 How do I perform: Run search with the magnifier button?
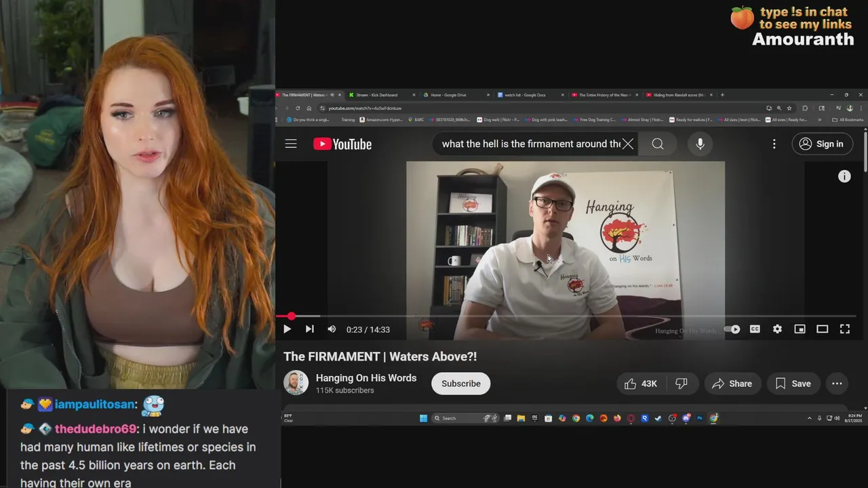[658, 144]
